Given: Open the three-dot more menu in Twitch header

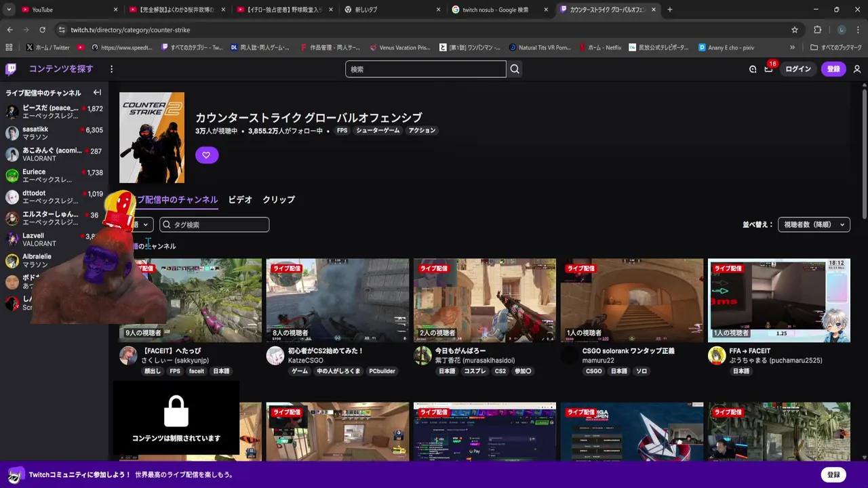Looking at the screenshot, I should click(x=112, y=68).
